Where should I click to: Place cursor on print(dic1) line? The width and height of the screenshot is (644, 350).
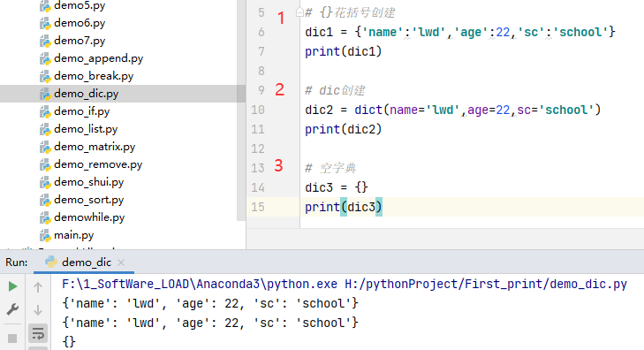point(344,51)
